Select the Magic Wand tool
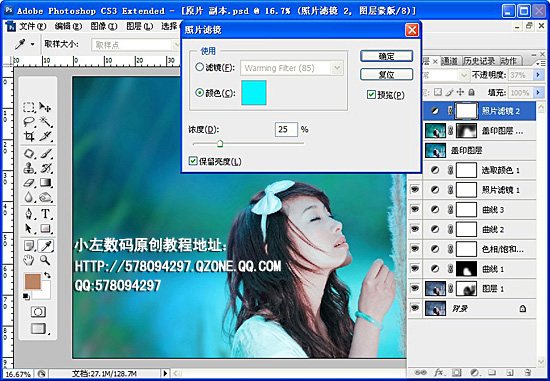This screenshot has height=381, width=550. (46, 121)
